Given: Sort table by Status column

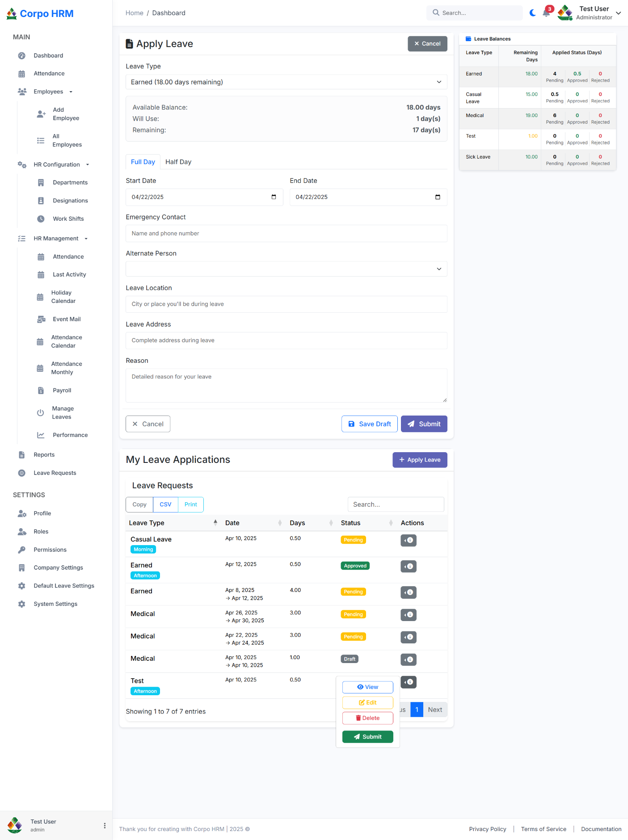Looking at the screenshot, I should click(391, 523).
